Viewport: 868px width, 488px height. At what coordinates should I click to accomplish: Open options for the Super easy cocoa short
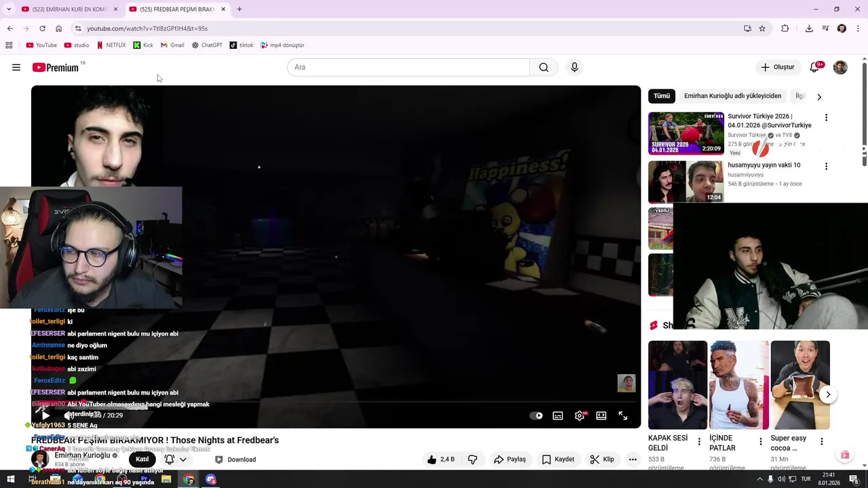point(821,441)
